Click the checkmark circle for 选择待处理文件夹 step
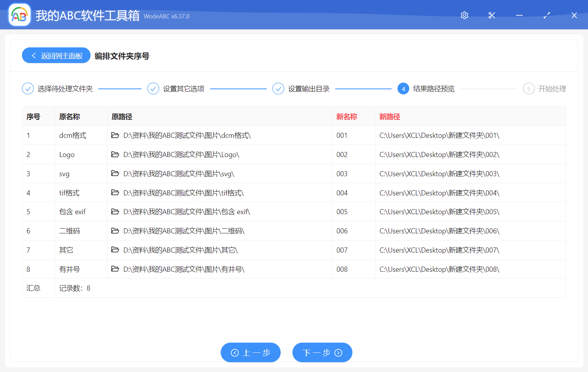 coord(27,88)
